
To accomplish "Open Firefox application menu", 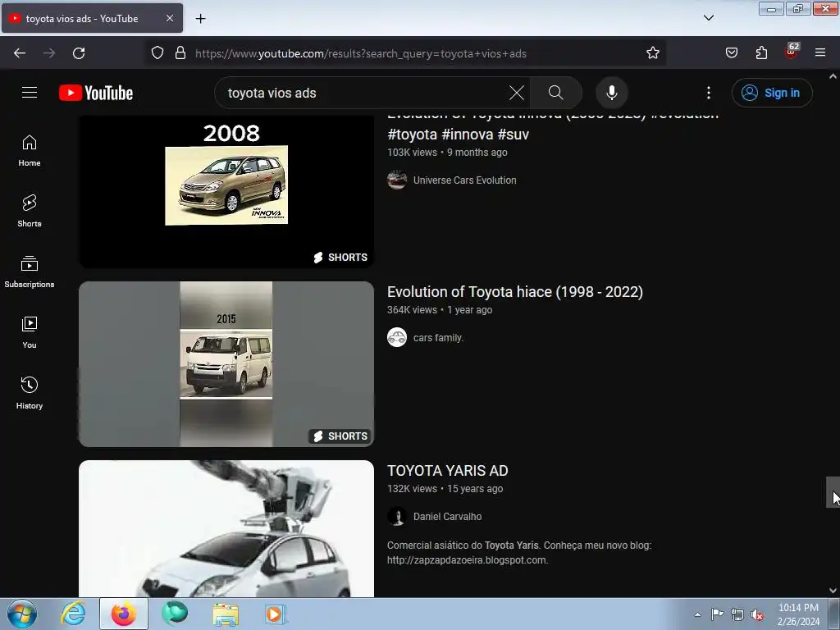I will pos(820,53).
